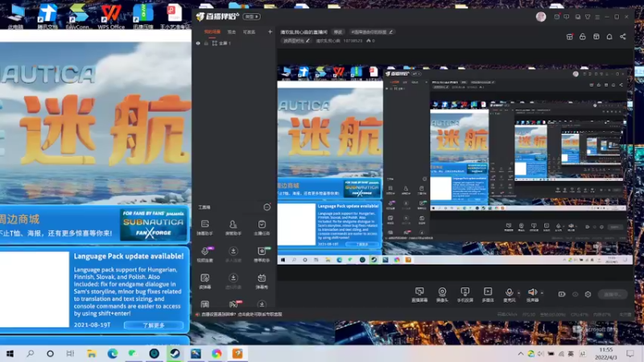Toggle lock on the full-screen source row
Screen dimensions: 644x362
click(x=206, y=43)
